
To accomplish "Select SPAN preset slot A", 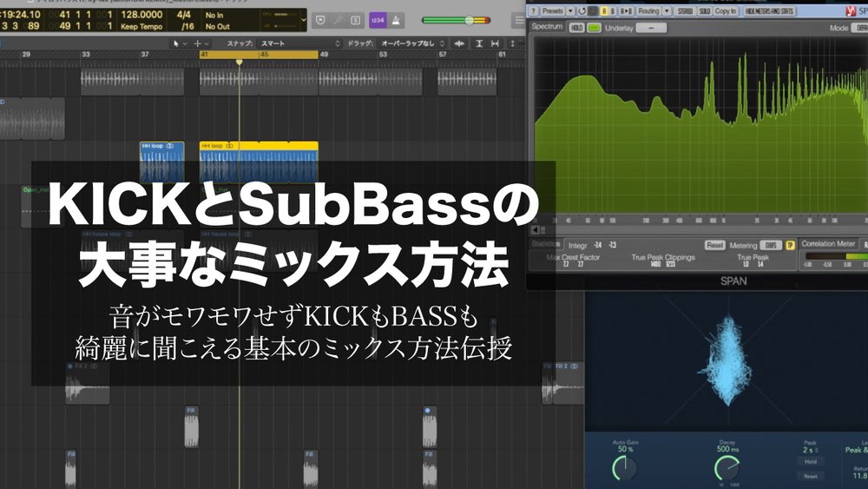I will (604, 10).
